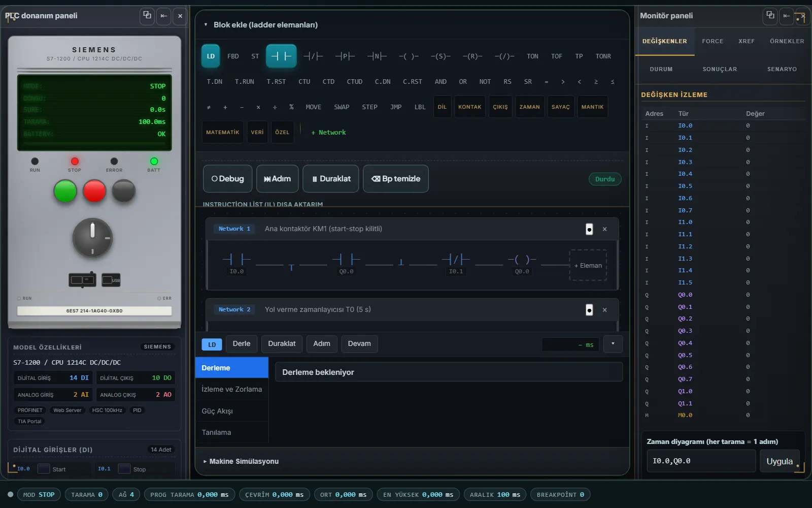Click the Derle button
This screenshot has height=508, width=812.
coord(242,344)
